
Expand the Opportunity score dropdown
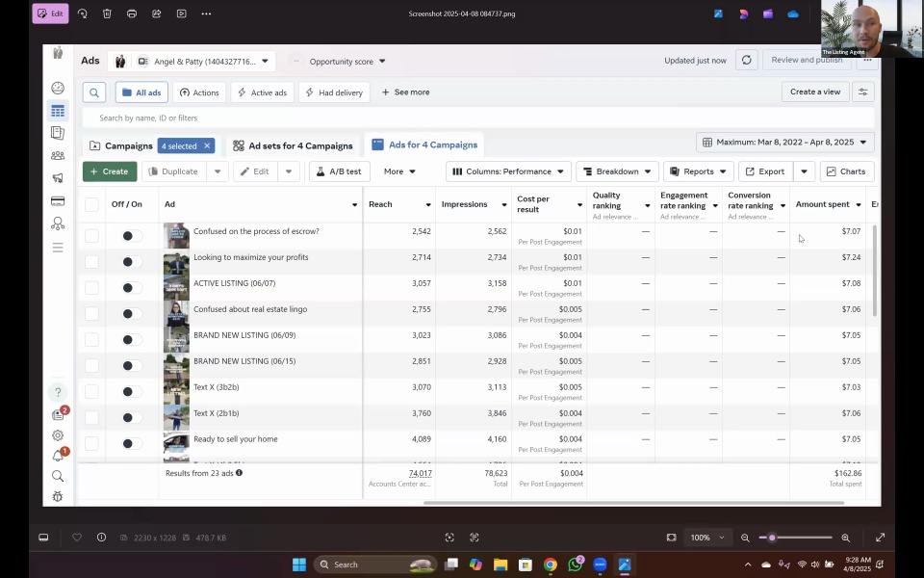point(347,62)
